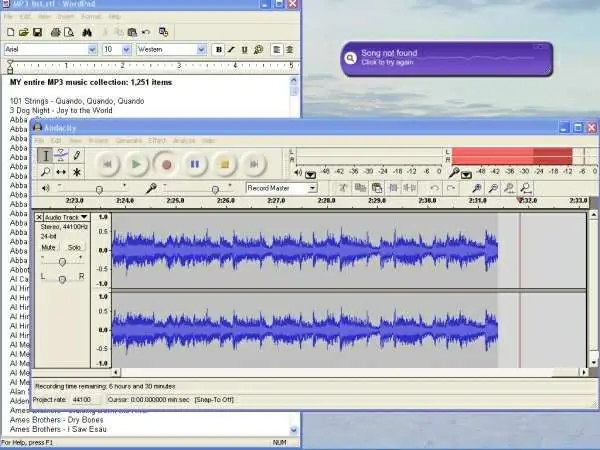The height and width of the screenshot is (450, 600).
Task: Open the Project menu in Audacity
Action: coord(98,140)
